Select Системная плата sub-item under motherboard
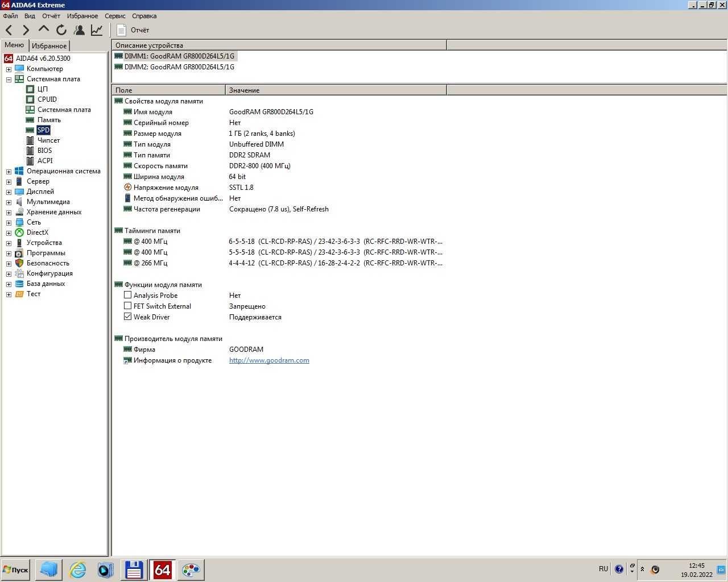Screen dimensions: 728x582 [x=64, y=110]
